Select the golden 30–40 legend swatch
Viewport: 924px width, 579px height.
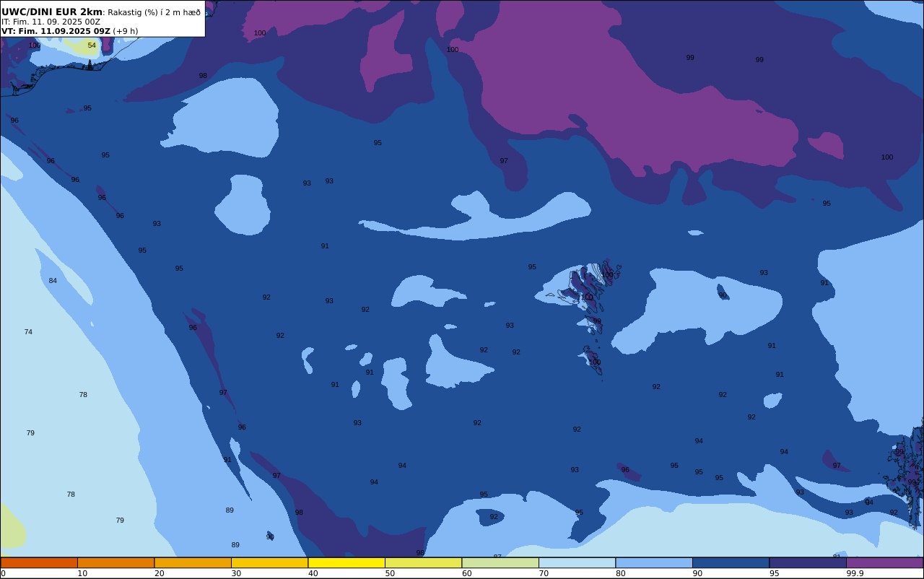coord(269,562)
